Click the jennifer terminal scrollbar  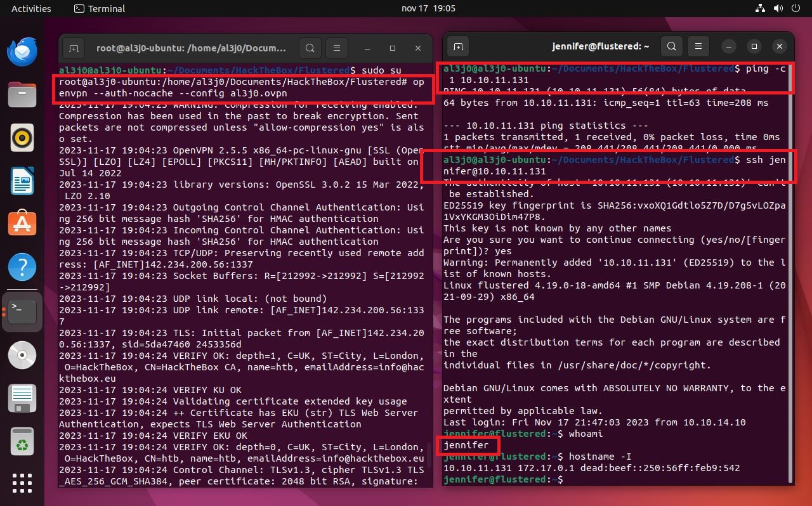(790, 273)
